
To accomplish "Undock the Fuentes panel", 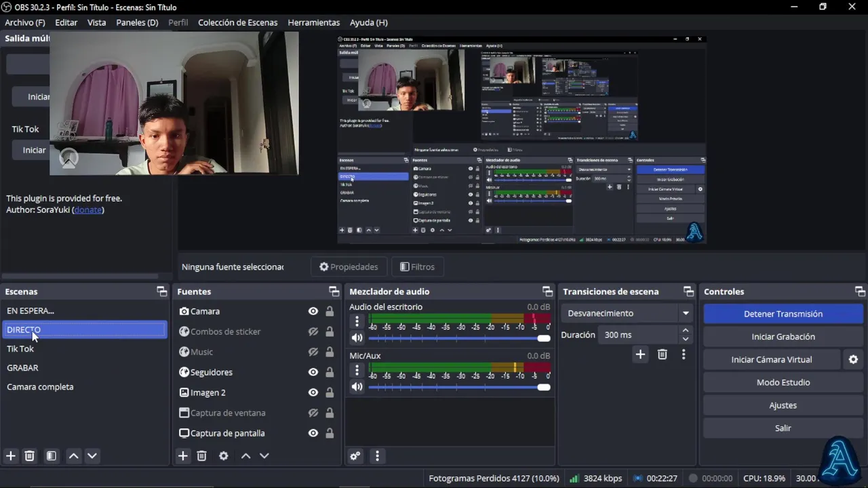I will [334, 291].
